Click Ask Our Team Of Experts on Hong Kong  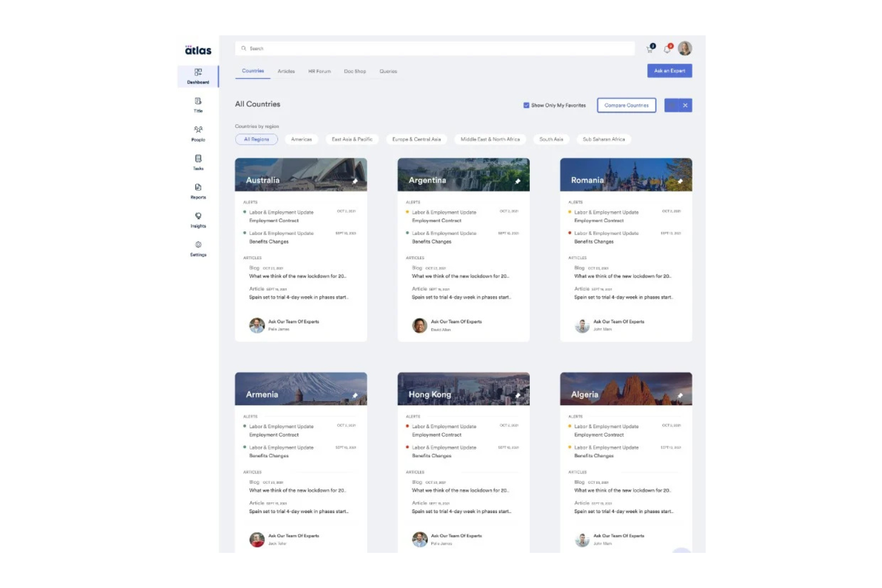click(x=456, y=536)
